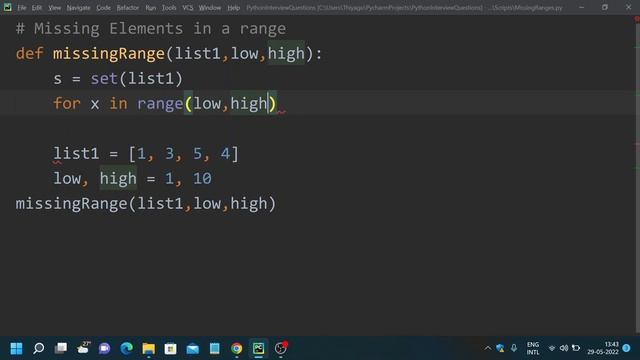Open the Navigate menu
This screenshot has height=360, width=640.
(x=78, y=8)
